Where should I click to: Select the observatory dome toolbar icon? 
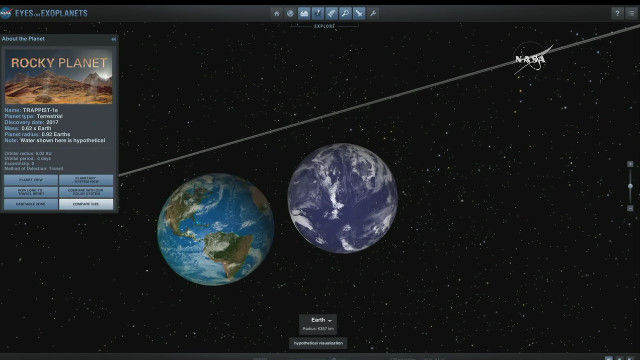(x=304, y=13)
